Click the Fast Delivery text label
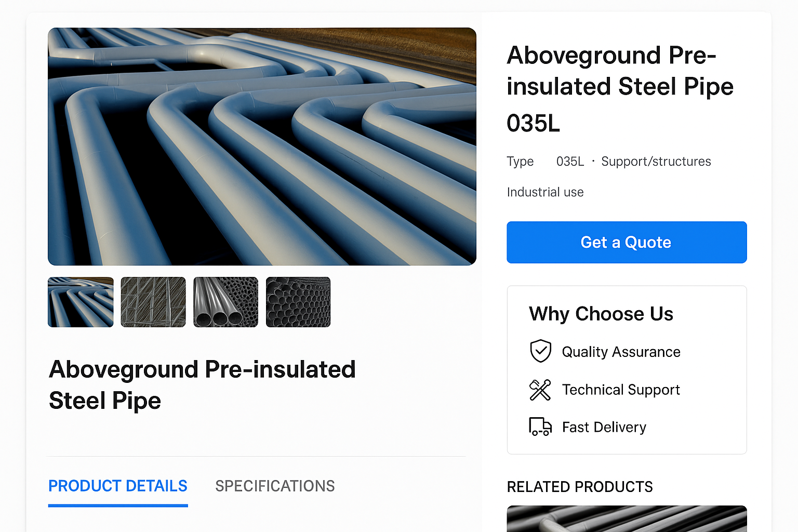The width and height of the screenshot is (798, 532). coord(604,427)
